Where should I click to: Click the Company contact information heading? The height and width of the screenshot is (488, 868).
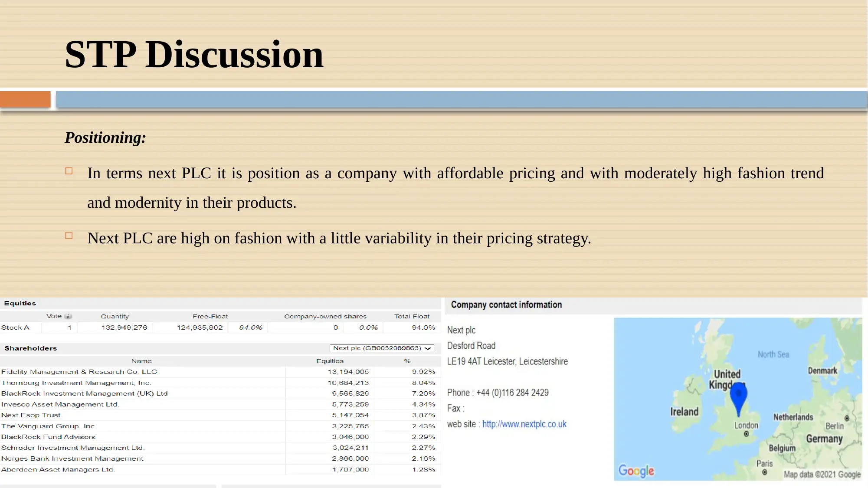click(x=506, y=305)
